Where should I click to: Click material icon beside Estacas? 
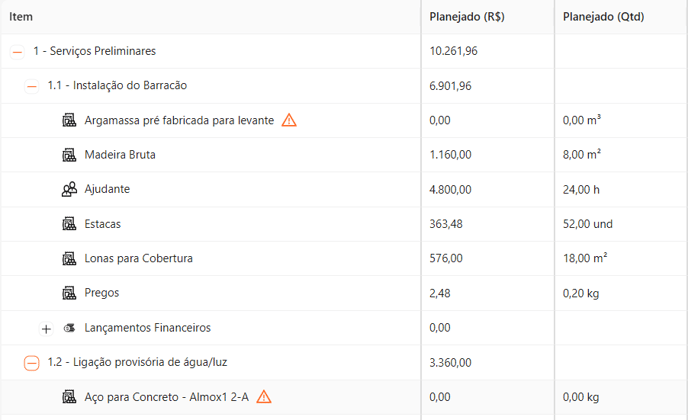[69, 224]
